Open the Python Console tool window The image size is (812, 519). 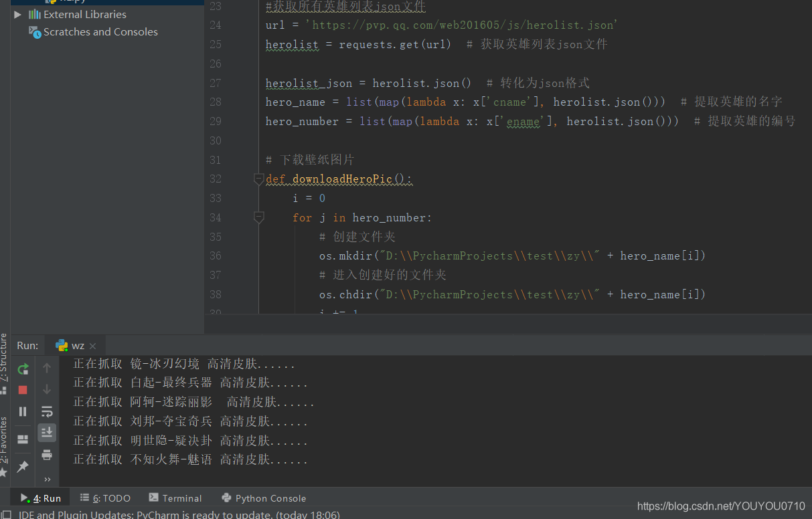click(264, 498)
